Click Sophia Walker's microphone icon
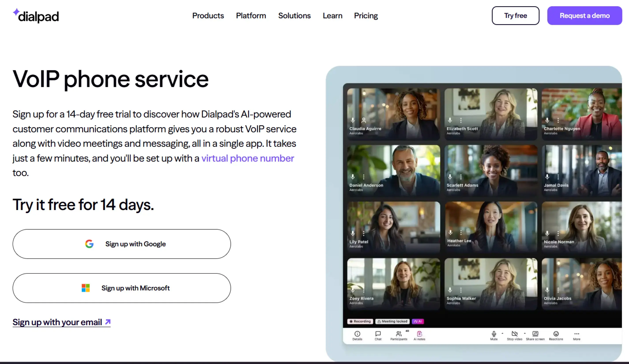Viewport: 629px width, 364px height. tap(450, 290)
